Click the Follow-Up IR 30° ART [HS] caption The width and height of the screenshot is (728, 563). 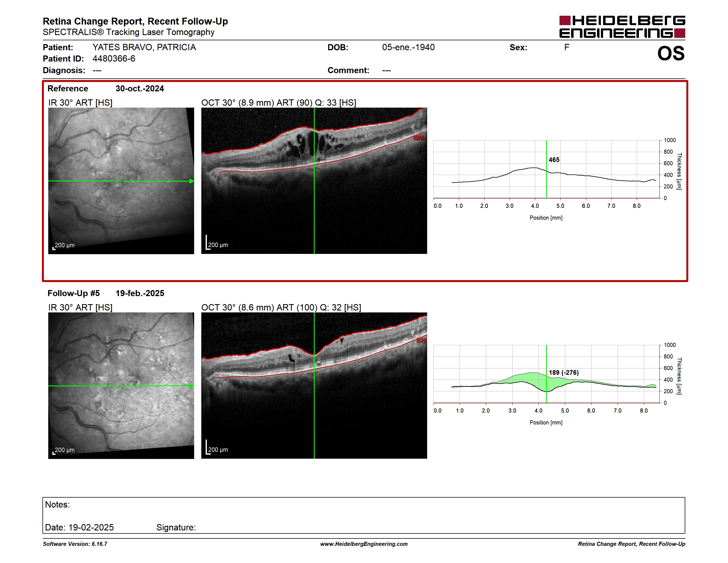click(80, 307)
